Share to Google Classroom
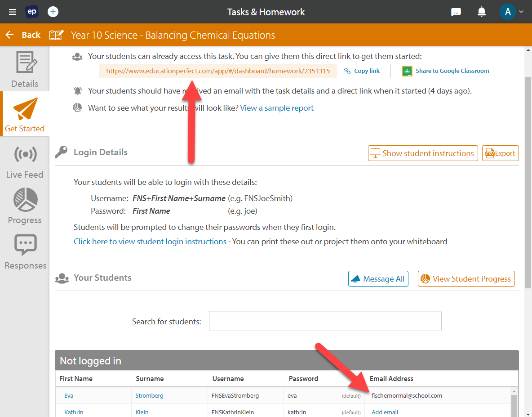Viewport: 532px width, 417px height. [452, 71]
